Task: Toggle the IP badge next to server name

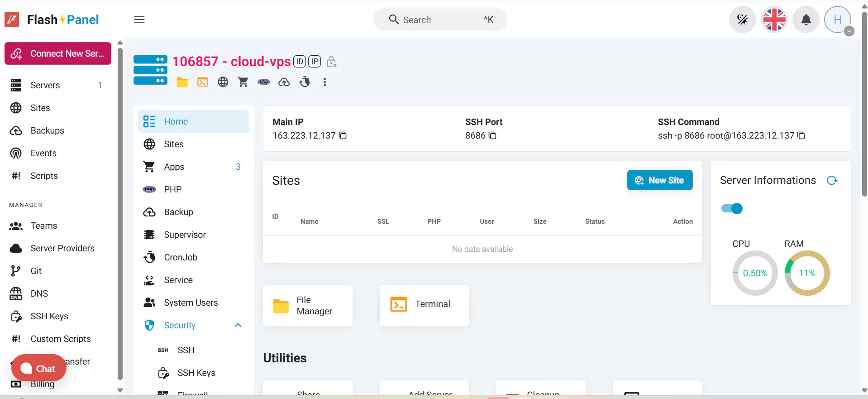Action: pyautogui.click(x=315, y=62)
